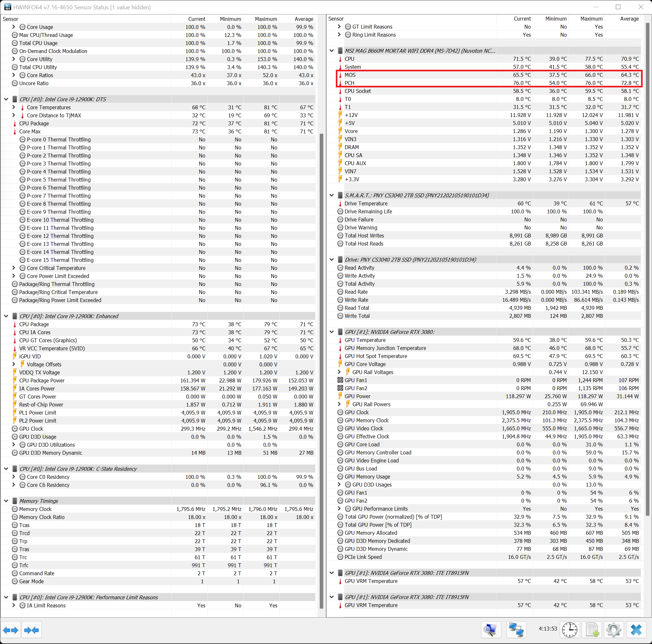Image resolution: width=652 pixels, height=644 pixels.
Task: Expand the Voltage Offsets row
Action: tap(13, 364)
